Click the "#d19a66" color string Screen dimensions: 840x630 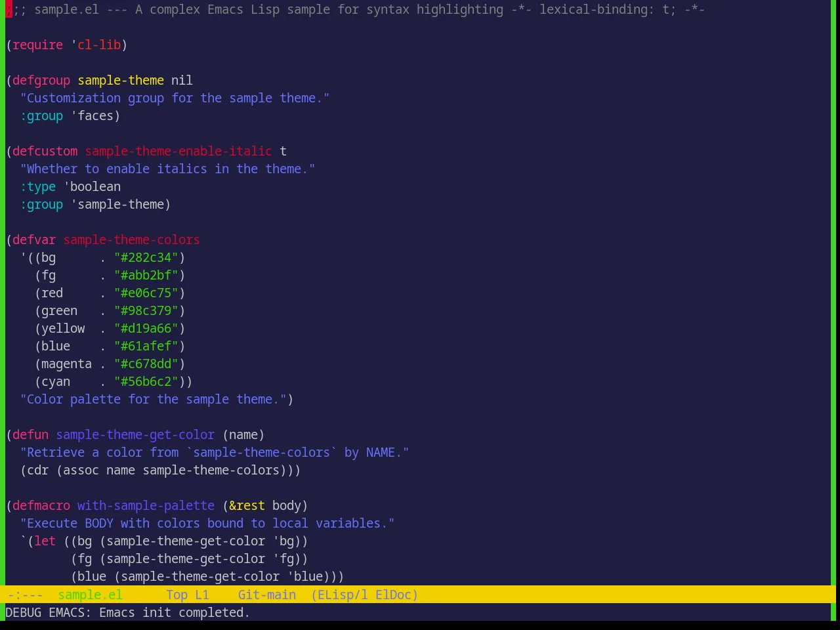tap(146, 328)
